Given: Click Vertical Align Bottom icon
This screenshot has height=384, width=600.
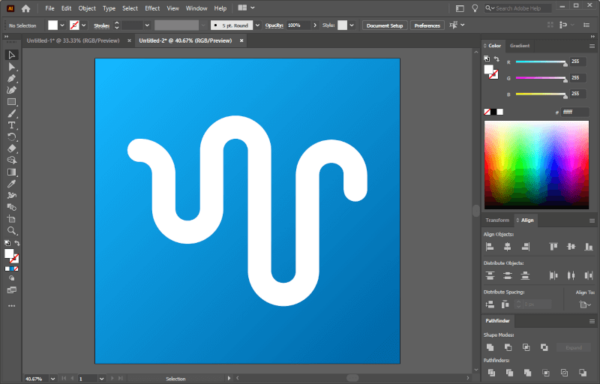Looking at the screenshot, I should tap(589, 247).
